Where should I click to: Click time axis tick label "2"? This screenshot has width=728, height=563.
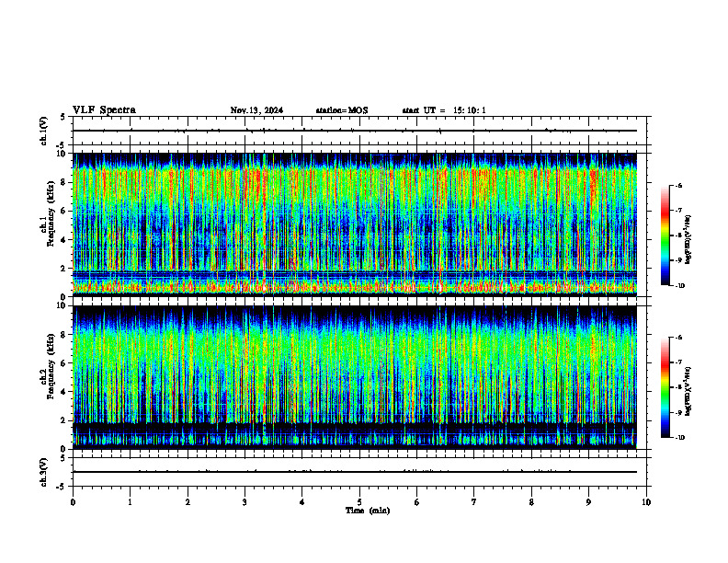(188, 502)
